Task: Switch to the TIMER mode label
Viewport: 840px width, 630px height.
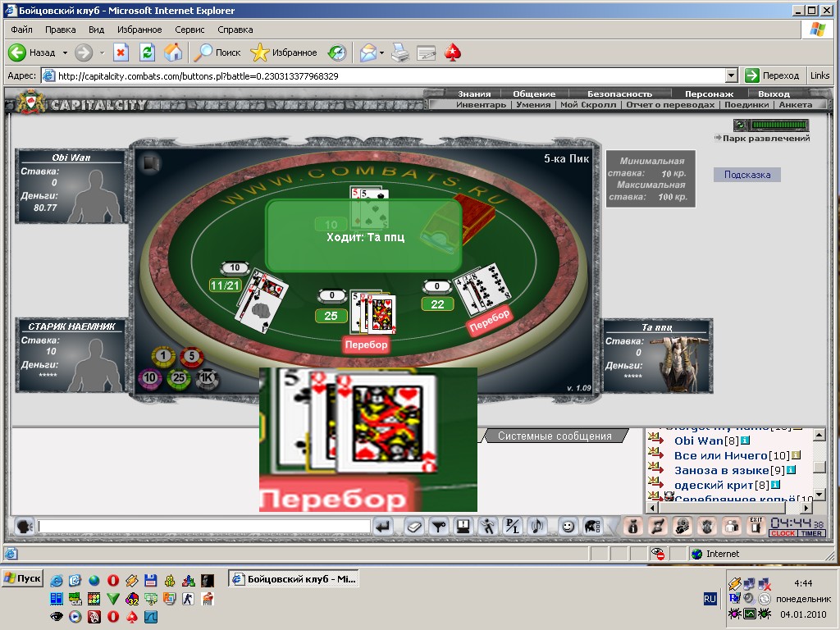Action: 811,533
